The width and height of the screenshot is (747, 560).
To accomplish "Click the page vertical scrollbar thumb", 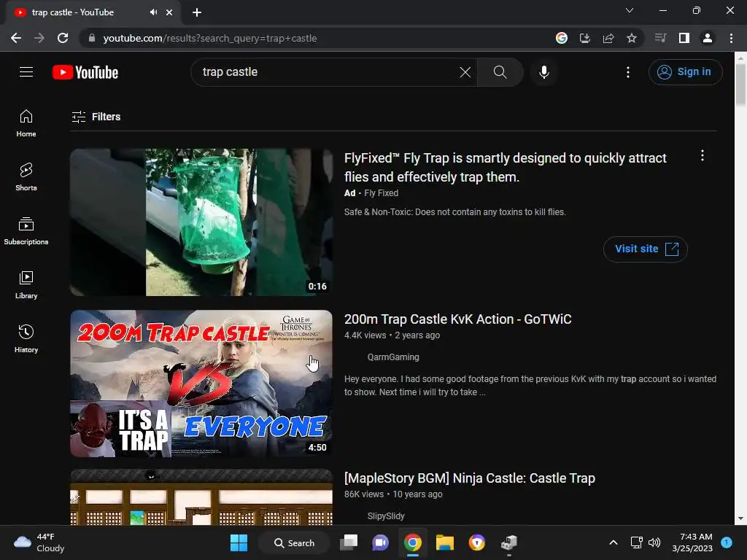I will click(740, 85).
